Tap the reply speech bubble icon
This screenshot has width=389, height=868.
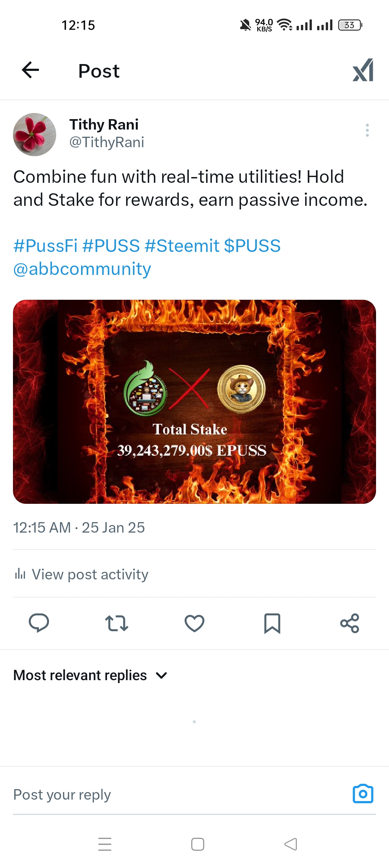tap(39, 623)
